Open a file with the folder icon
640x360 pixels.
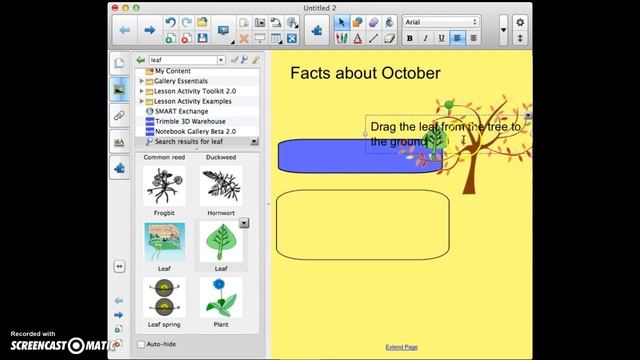(202, 22)
